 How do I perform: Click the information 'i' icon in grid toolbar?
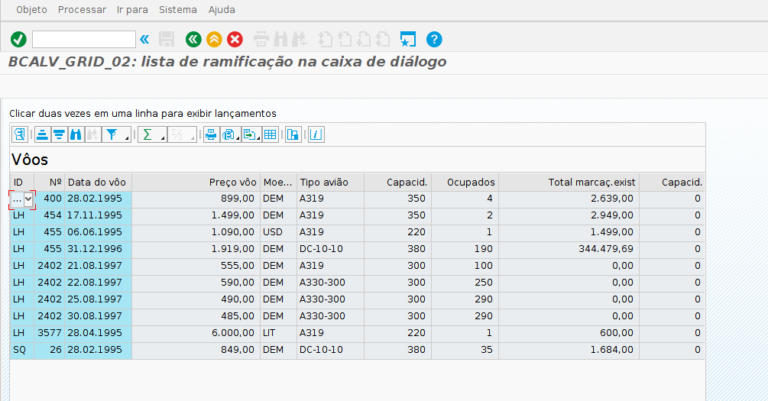pyautogui.click(x=315, y=134)
